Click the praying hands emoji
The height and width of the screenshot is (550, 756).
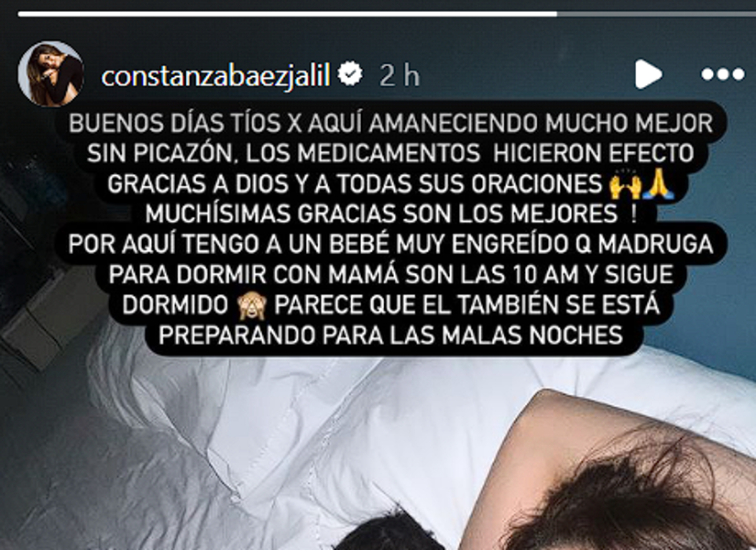tap(659, 183)
